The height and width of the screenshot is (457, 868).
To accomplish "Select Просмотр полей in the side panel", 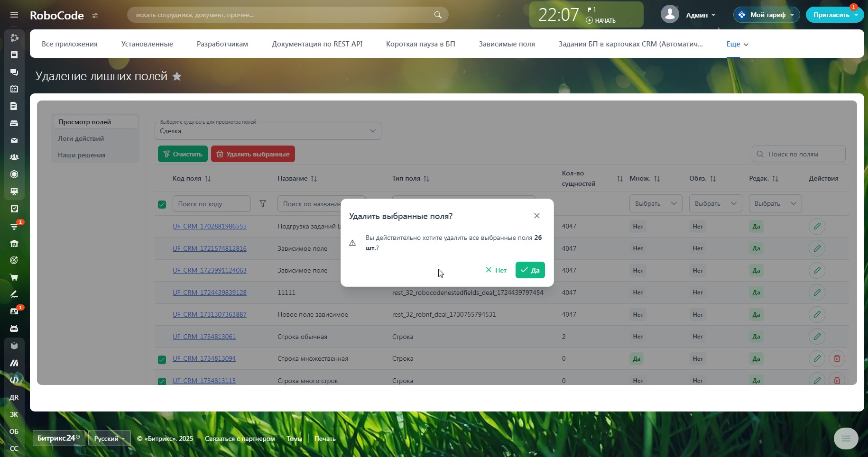I will coord(95,122).
